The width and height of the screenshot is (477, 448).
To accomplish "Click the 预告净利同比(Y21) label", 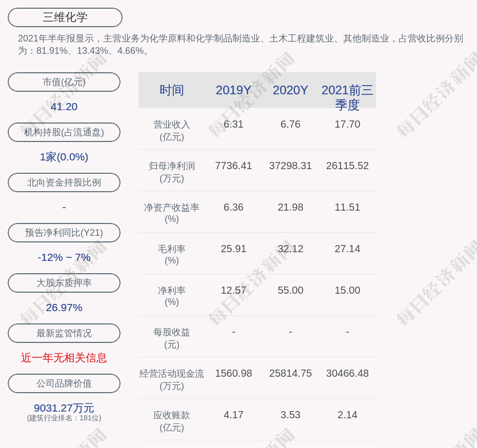I will 64,233.
